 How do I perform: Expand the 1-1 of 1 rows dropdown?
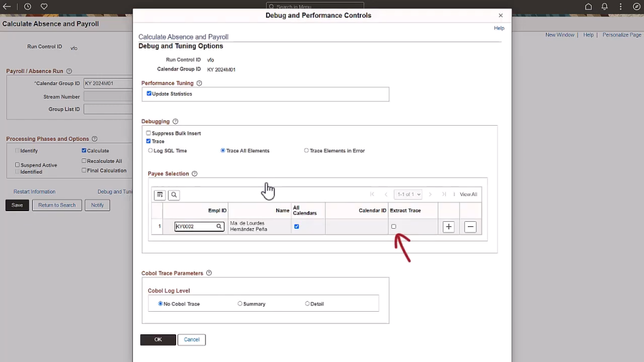pos(408,195)
